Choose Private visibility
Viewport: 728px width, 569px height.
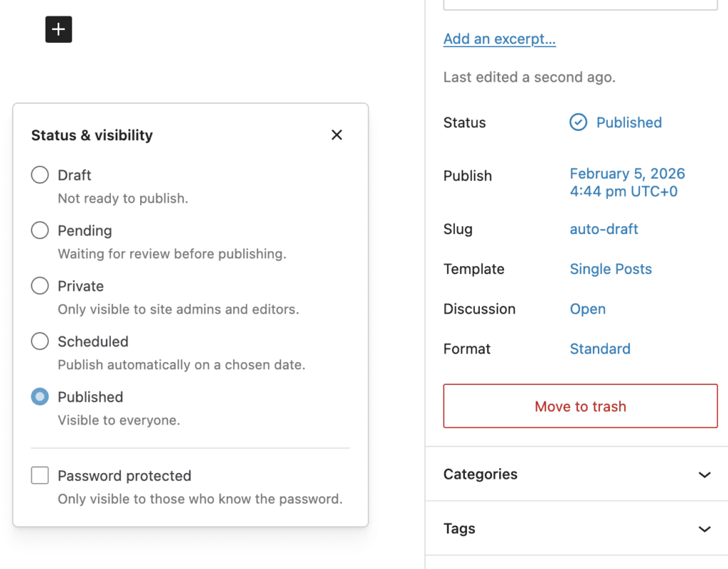click(40, 286)
